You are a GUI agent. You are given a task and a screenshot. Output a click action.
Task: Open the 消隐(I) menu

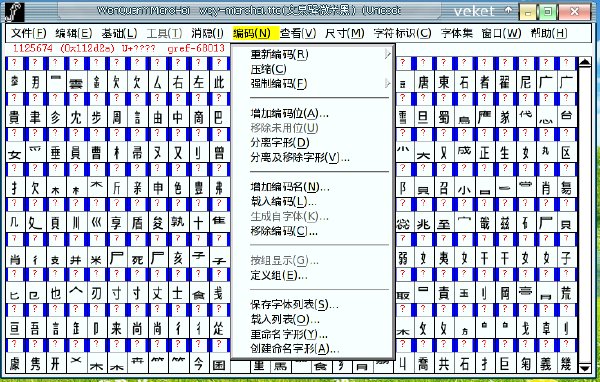pos(207,33)
